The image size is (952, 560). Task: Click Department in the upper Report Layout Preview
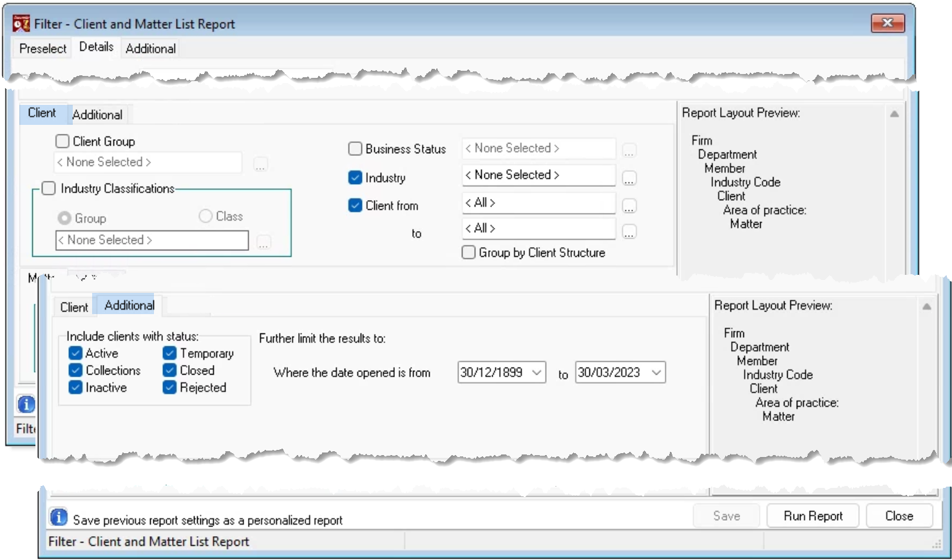tap(727, 154)
